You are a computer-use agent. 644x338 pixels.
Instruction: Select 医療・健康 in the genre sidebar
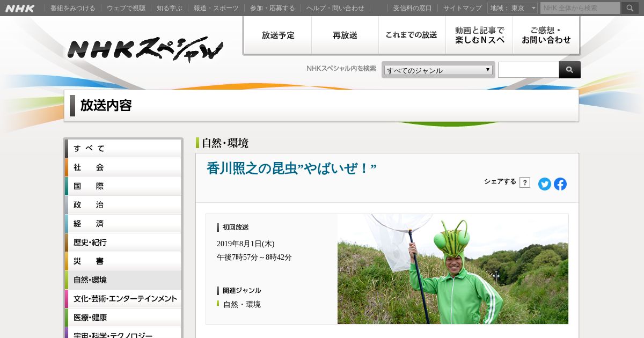click(x=123, y=318)
